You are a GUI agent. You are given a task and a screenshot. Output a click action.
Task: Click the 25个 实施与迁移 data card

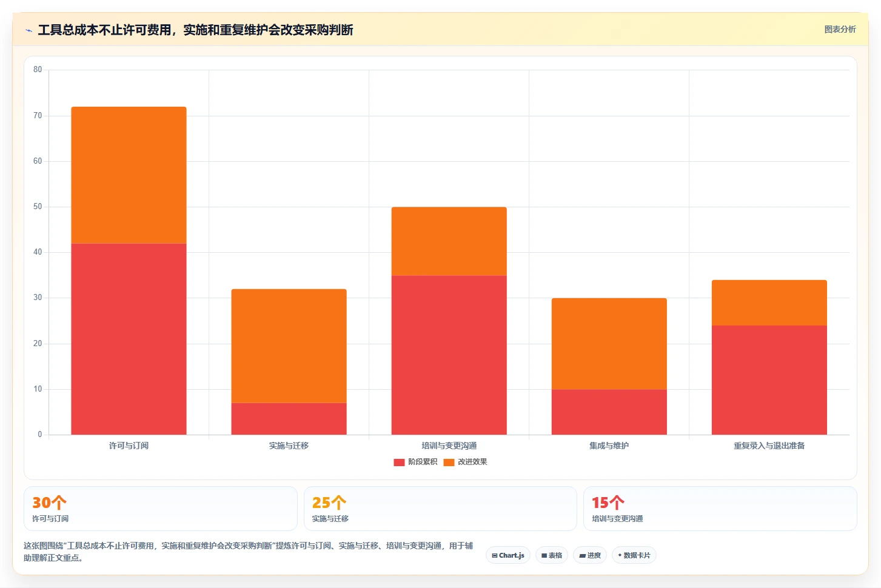[440, 509]
